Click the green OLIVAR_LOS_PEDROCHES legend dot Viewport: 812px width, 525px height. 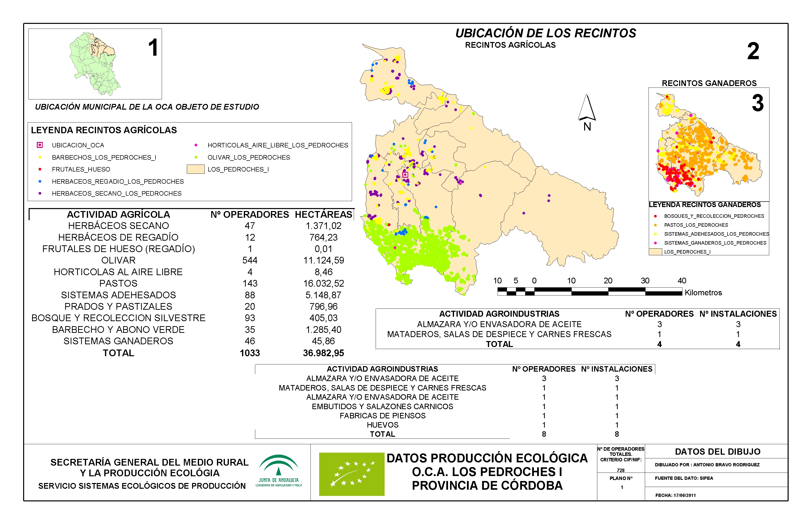196,157
